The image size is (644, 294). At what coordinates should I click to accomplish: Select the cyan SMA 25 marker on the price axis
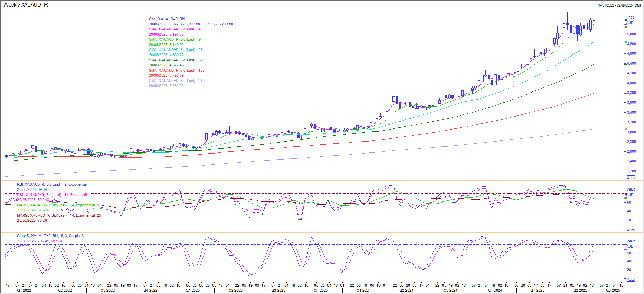click(x=626, y=42)
